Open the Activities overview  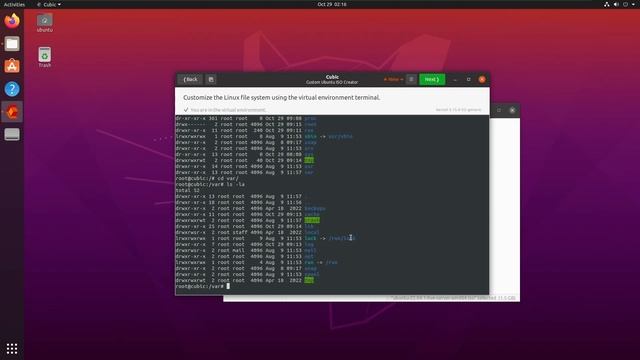click(x=14, y=4)
